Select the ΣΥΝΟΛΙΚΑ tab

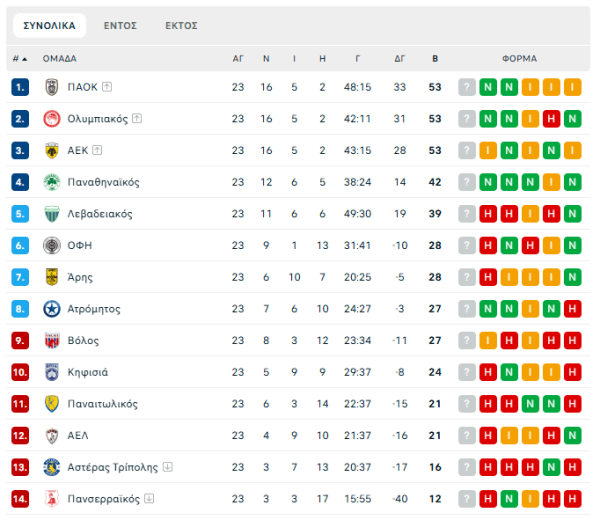49,25
